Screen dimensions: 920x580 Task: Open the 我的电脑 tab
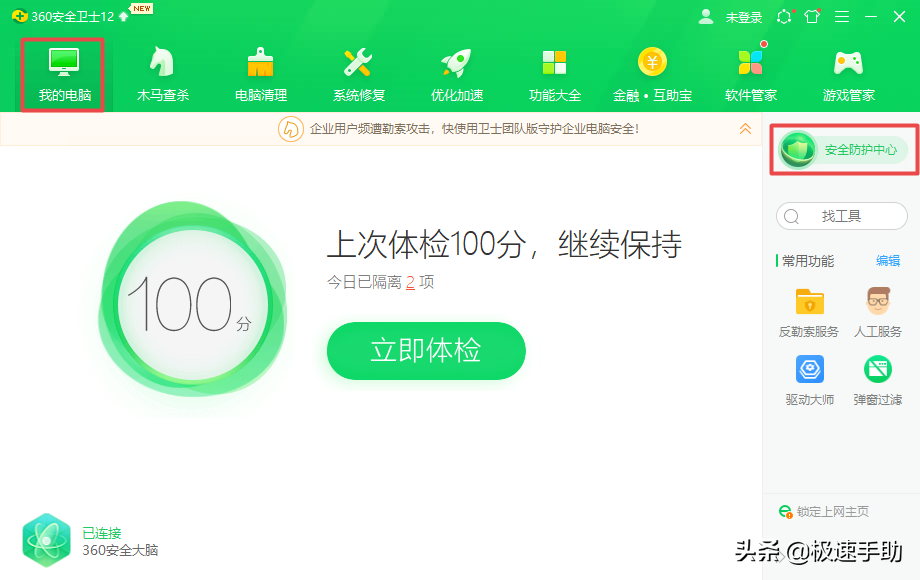pos(64,75)
